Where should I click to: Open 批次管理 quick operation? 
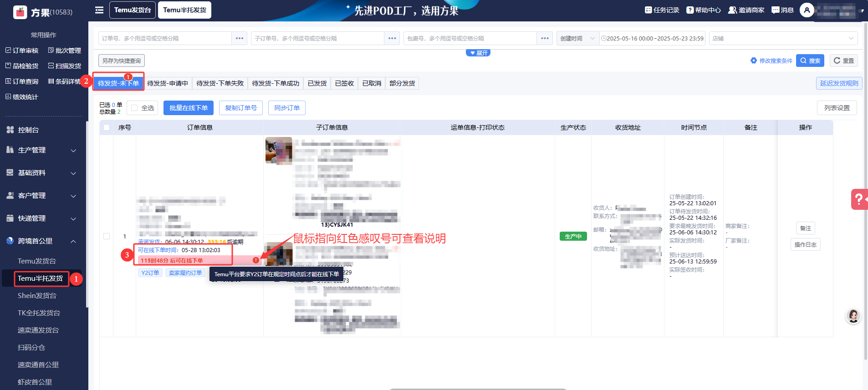pyautogui.click(x=65, y=51)
